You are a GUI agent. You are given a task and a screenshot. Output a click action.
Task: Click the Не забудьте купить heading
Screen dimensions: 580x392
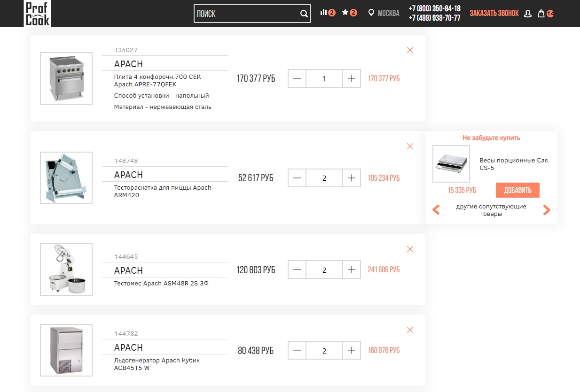[491, 138]
